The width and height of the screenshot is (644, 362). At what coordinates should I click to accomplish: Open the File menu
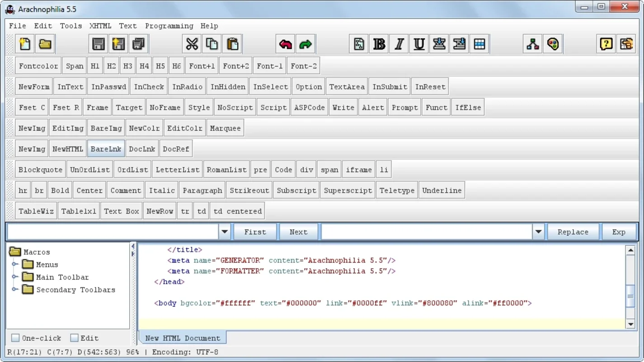(18, 26)
